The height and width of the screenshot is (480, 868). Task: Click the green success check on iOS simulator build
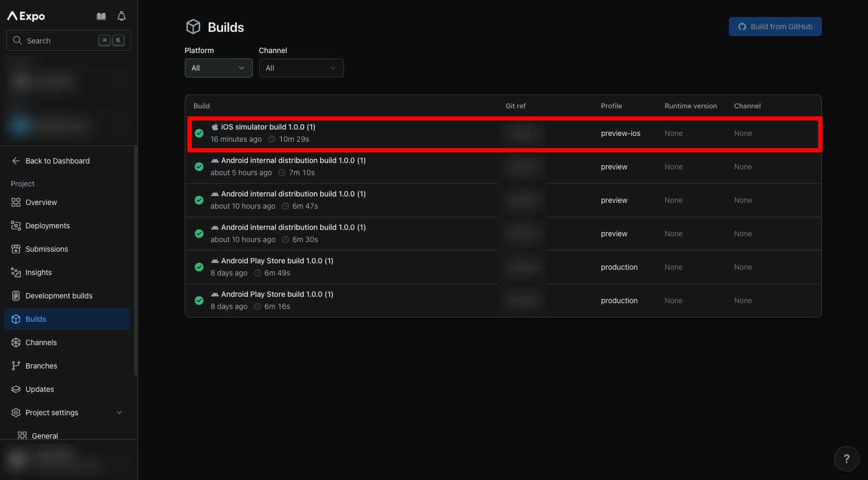(x=199, y=133)
